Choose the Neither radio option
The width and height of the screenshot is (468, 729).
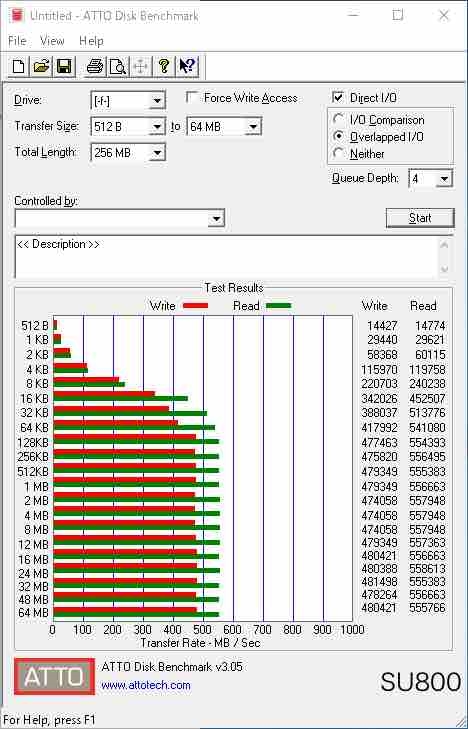point(338,153)
